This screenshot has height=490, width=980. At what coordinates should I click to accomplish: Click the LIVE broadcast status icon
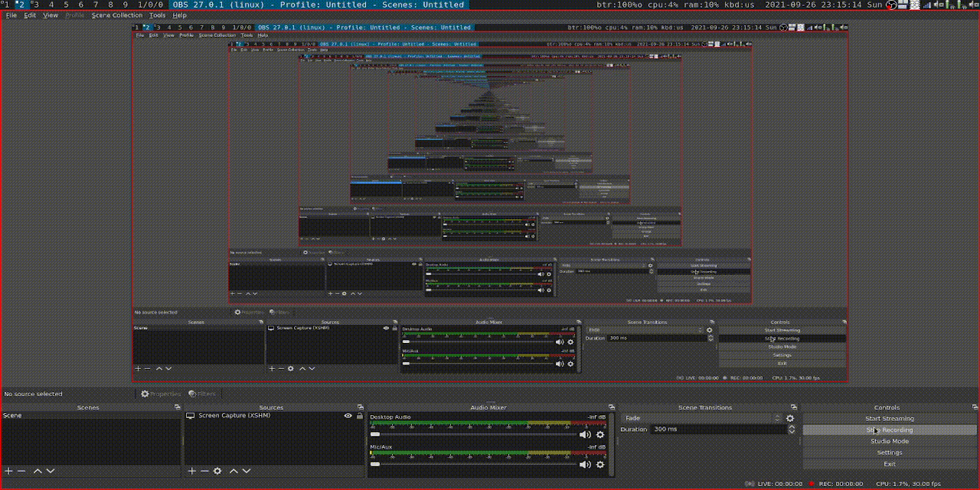tap(750, 484)
